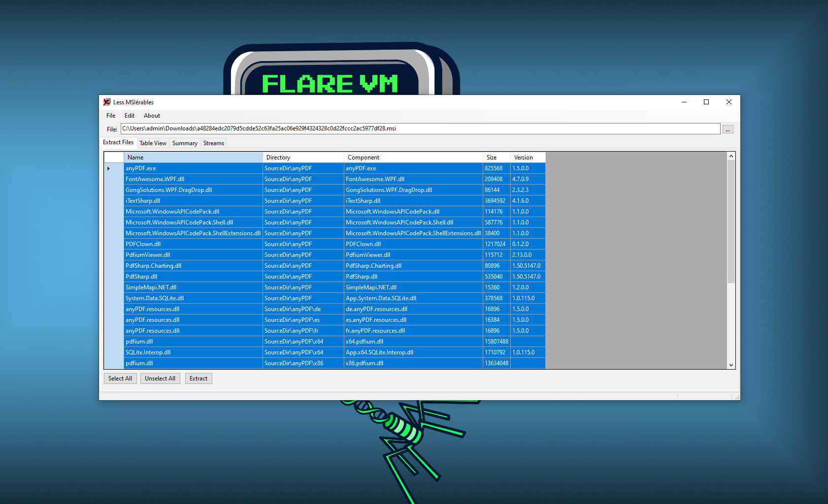
Task: Switch to the Extract Files tab
Action: pyautogui.click(x=118, y=142)
